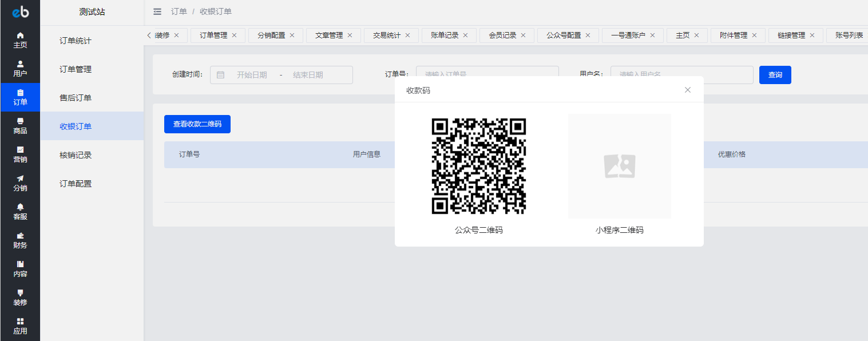Close the 收款码 dialog with X
This screenshot has height=341, width=868.
click(x=688, y=90)
